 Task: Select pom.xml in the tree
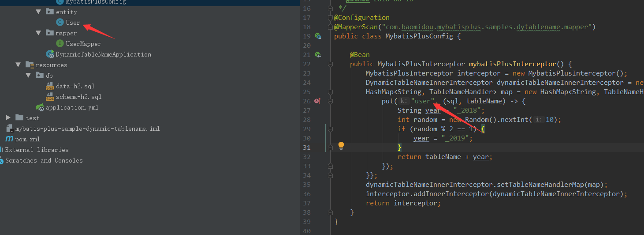click(x=28, y=139)
